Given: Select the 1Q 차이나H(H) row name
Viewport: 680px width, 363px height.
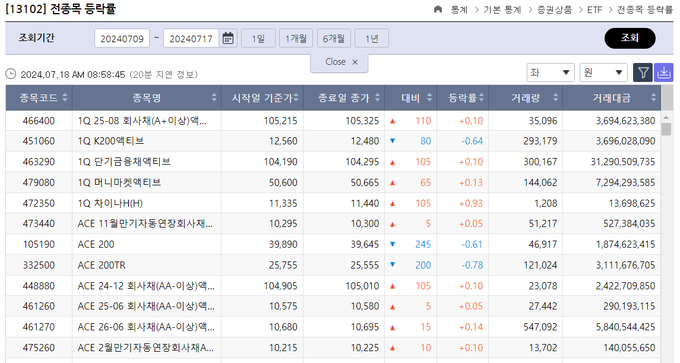Looking at the screenshot, I should point(110,203).
